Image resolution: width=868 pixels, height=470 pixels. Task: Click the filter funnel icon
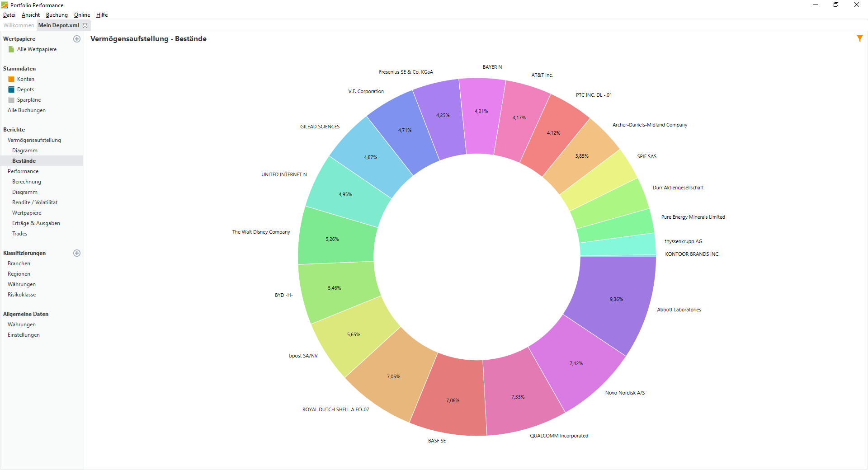click(859, 38)
